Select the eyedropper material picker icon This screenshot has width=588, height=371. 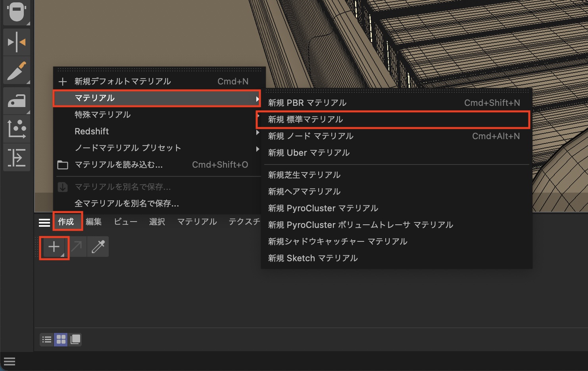pos(98,247)
